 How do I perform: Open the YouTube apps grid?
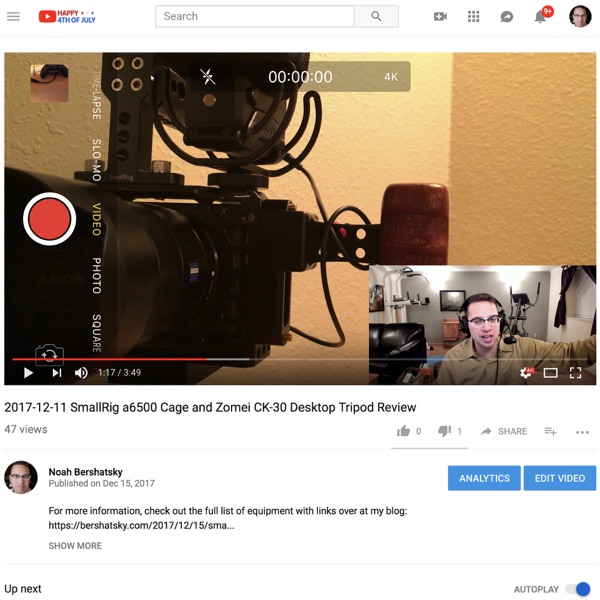click(x=473, y=16)
